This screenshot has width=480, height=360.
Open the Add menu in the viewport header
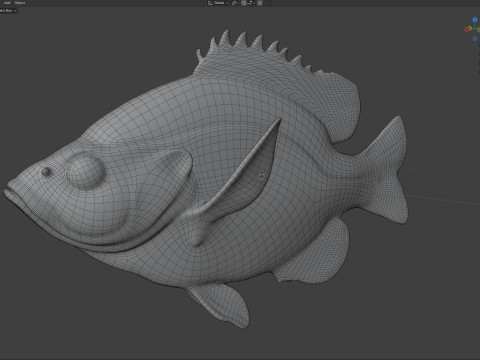(7, 3)
